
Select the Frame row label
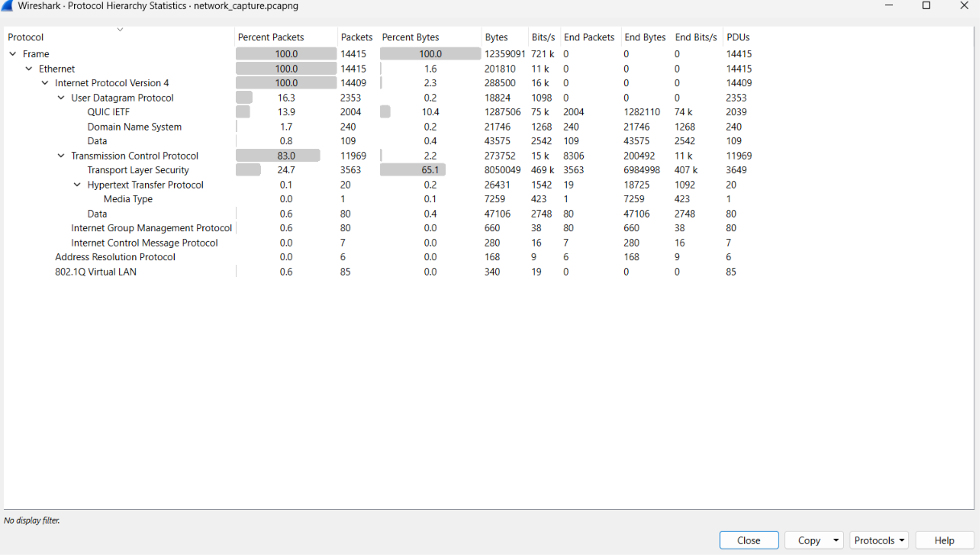click(x=36, y=54)
